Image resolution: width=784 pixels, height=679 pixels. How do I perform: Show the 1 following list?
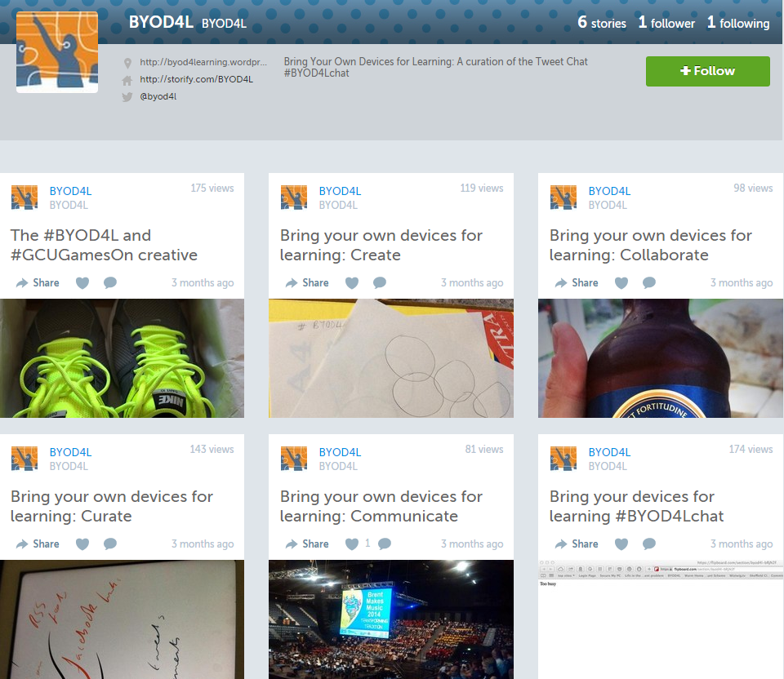pyautogui.click(x=738, y=23)
